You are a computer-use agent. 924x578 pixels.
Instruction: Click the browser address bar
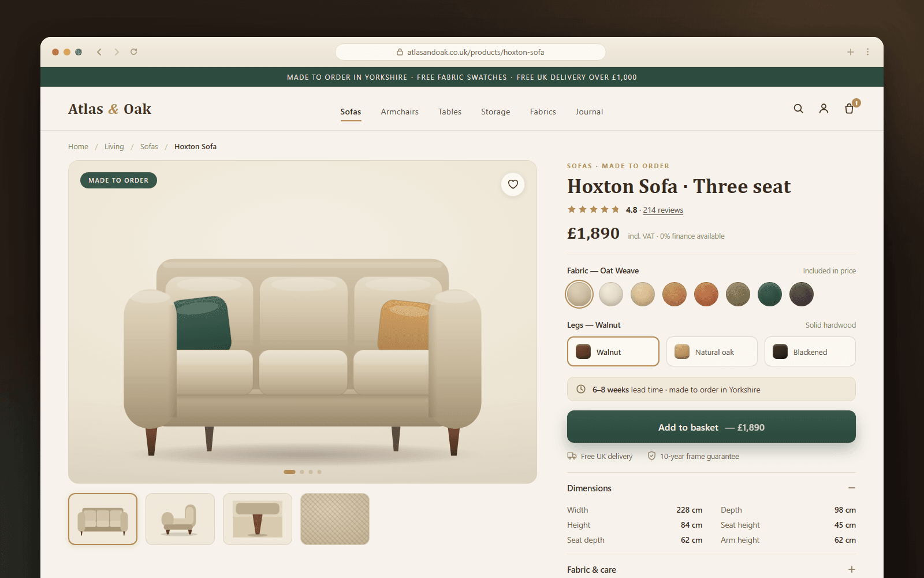(x=471, y=52)
